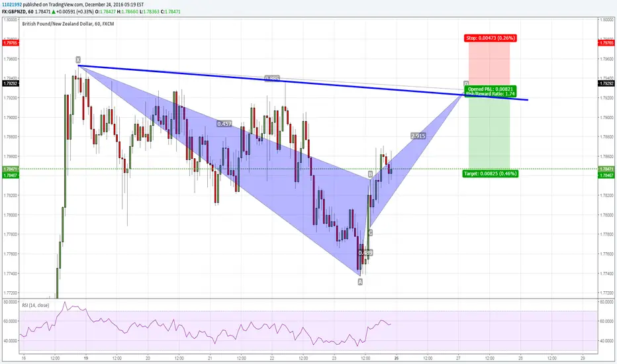The width and height of the screenshot is (617, 364).
Task: Click the date label 19 on the time axis
Action: coord(86,359)
